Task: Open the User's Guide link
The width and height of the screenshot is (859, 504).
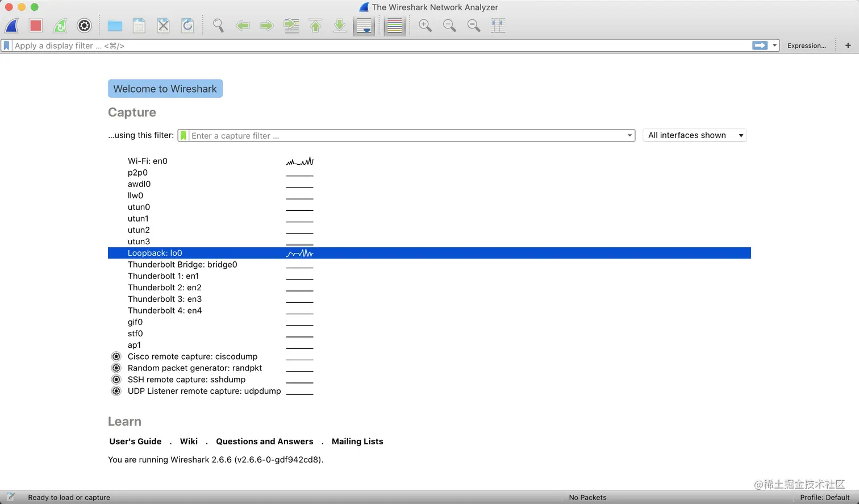Action: coord(135,441)
